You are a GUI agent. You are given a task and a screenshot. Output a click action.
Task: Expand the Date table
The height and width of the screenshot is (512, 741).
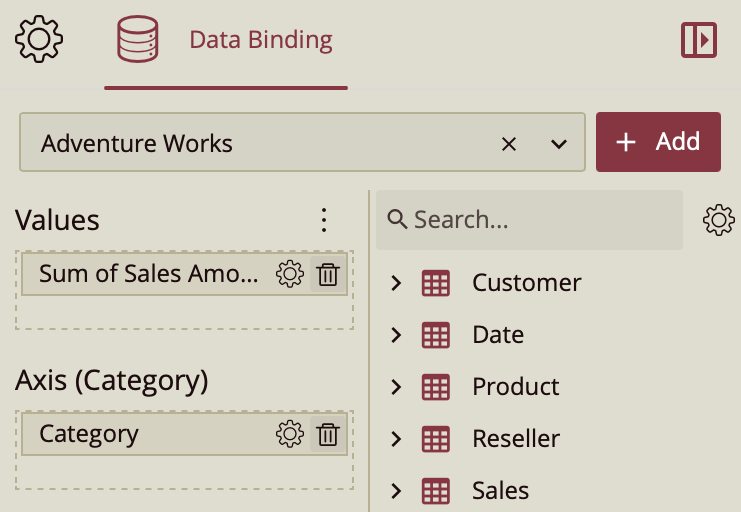[x=396, y=335]
